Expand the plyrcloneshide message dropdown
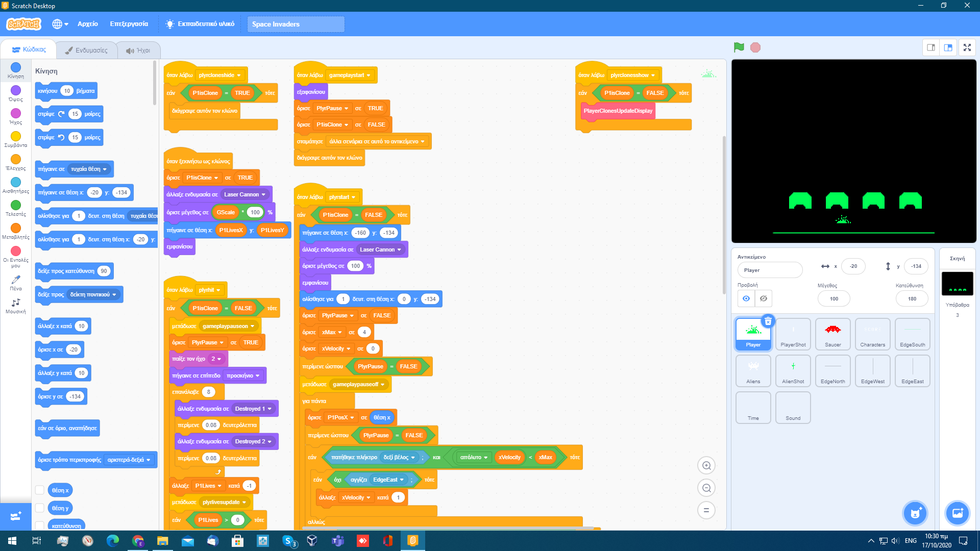 pos(238,76)
